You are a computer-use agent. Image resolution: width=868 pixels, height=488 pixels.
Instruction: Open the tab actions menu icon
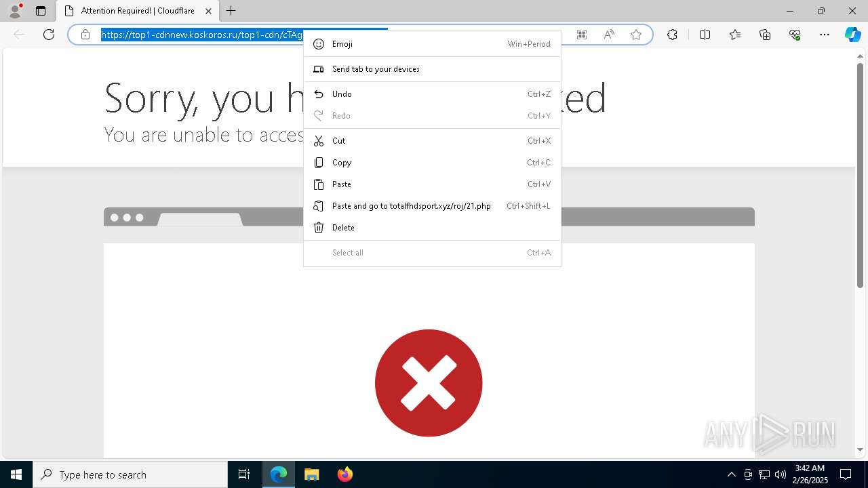41,11
